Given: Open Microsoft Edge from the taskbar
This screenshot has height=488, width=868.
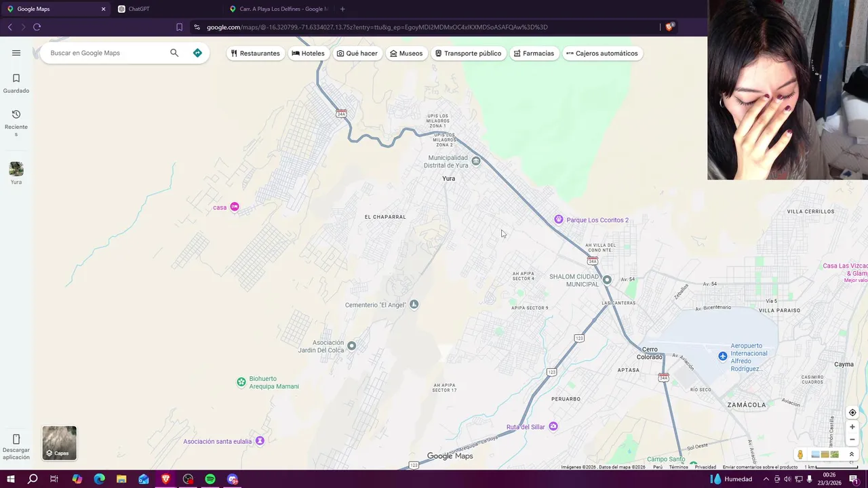Looking at the screenshot, I should (99, 479).
